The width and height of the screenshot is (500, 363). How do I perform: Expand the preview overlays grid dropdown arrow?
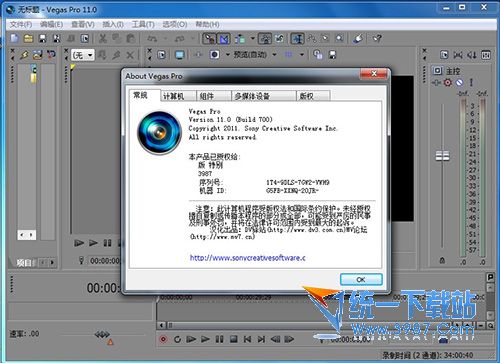302,55
